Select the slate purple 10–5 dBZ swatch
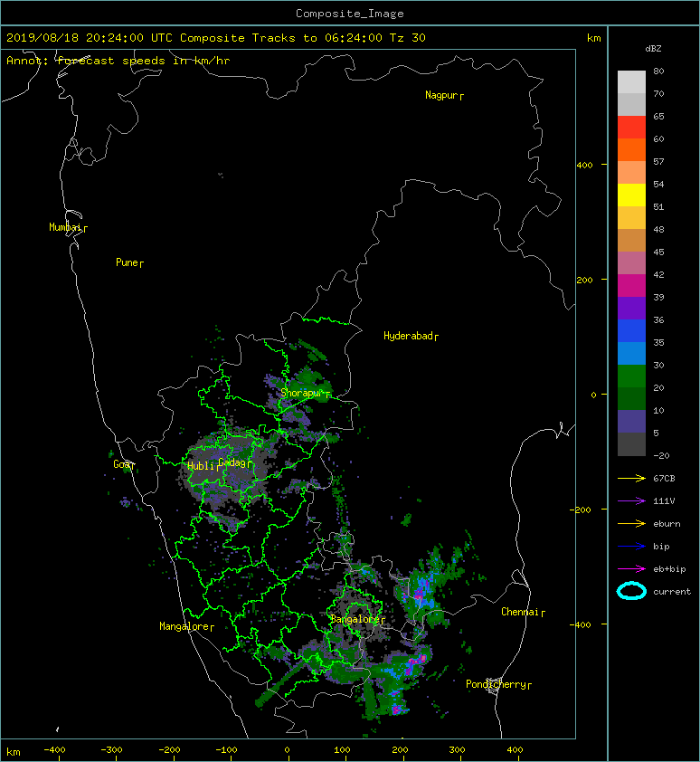Screen dimensions: 700x762 tap(631, 422)
